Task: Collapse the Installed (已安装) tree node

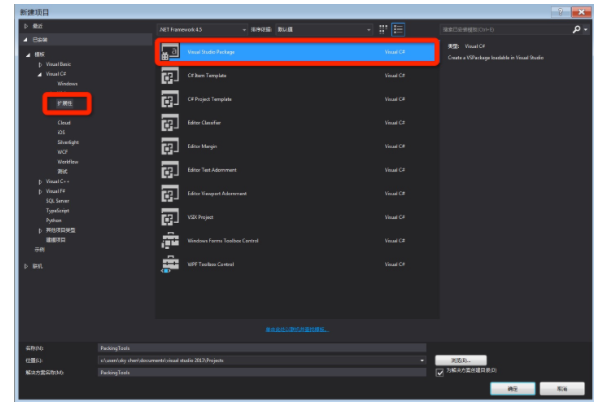Action: (26, 39)
